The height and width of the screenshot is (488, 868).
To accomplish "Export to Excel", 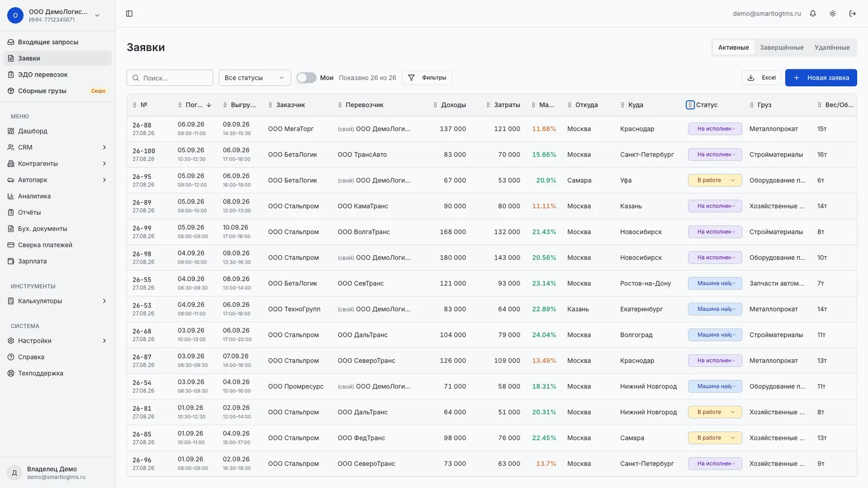I will 761,78.
